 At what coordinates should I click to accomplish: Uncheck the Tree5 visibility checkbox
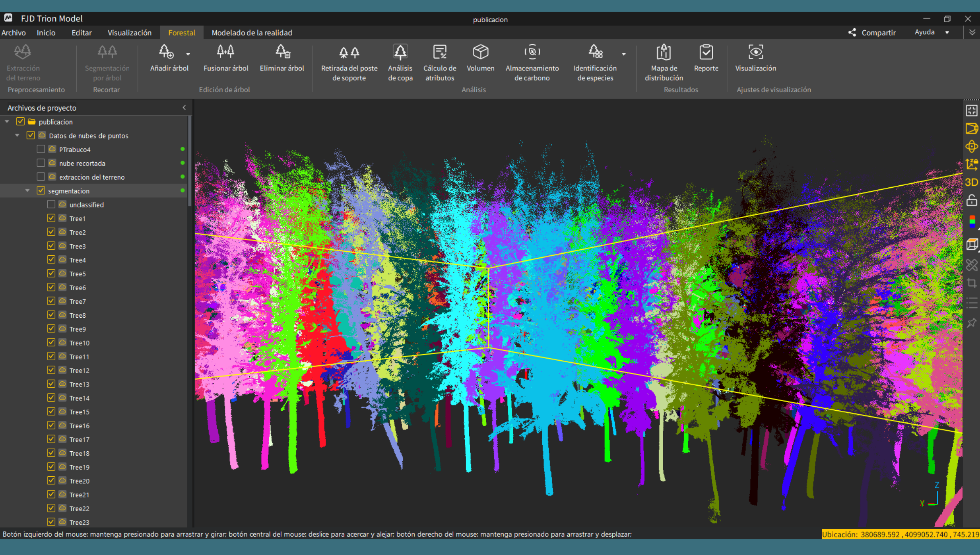click(51, 273)
